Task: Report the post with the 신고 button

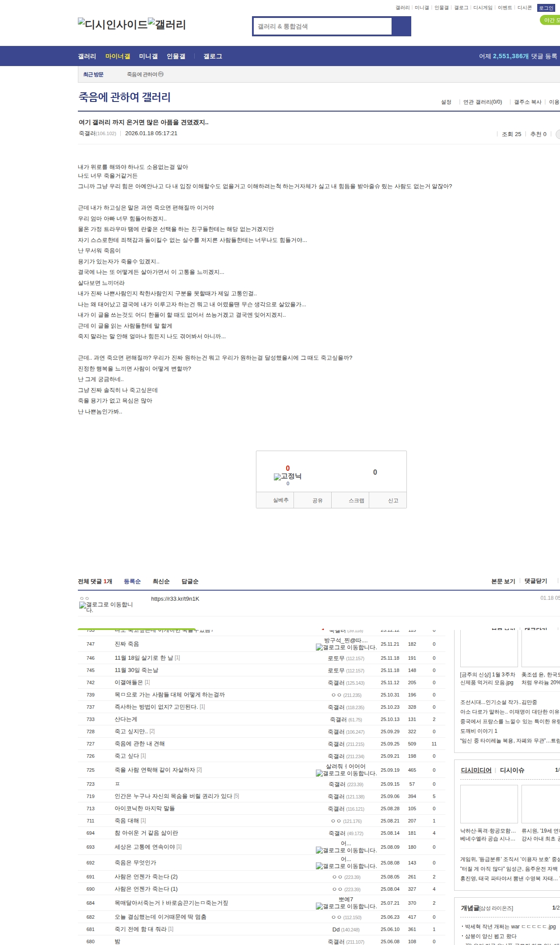Action: click(x=388, y=500)
